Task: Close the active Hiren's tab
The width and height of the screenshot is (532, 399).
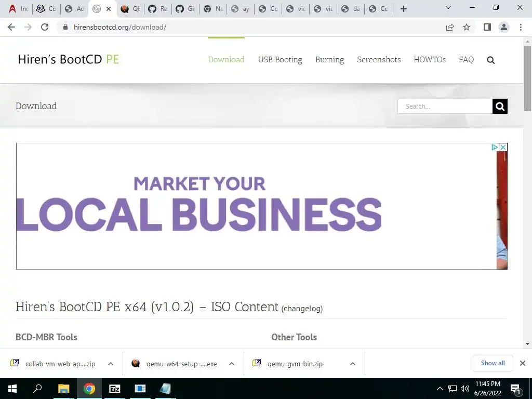Action: [x=109, y=9]
